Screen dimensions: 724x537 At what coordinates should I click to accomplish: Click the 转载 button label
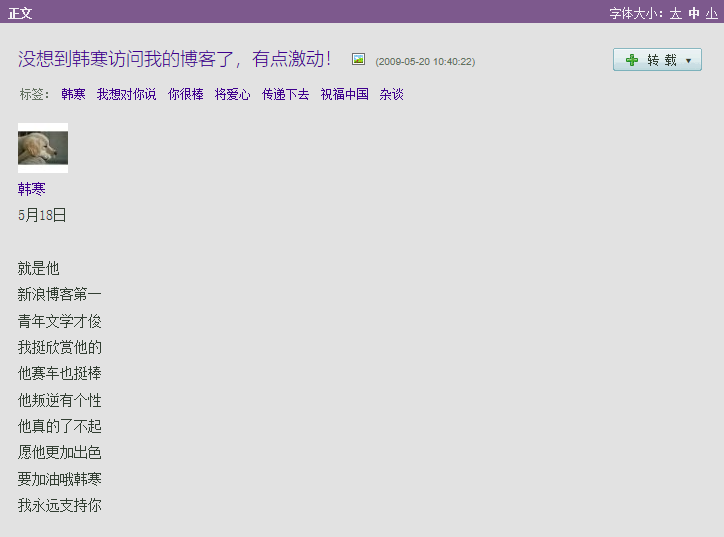pos(662,60)
